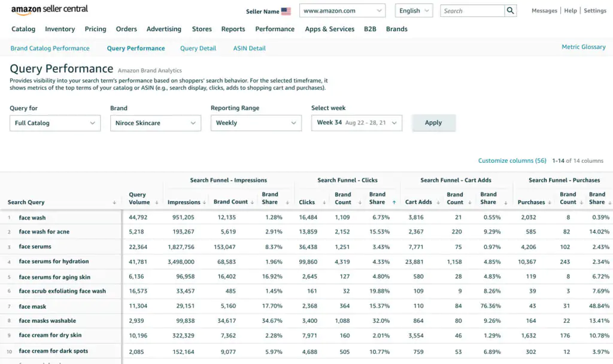Sort by Search Query column arrow
The height and width of the screenshot is (364, 613).
pyautogui.click(x=114, y=202)
